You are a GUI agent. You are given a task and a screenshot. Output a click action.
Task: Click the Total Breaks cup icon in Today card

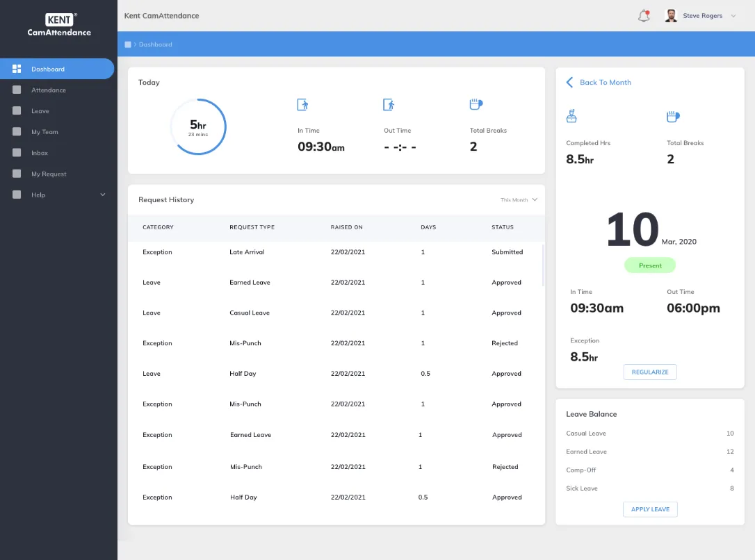click(476, 104)
